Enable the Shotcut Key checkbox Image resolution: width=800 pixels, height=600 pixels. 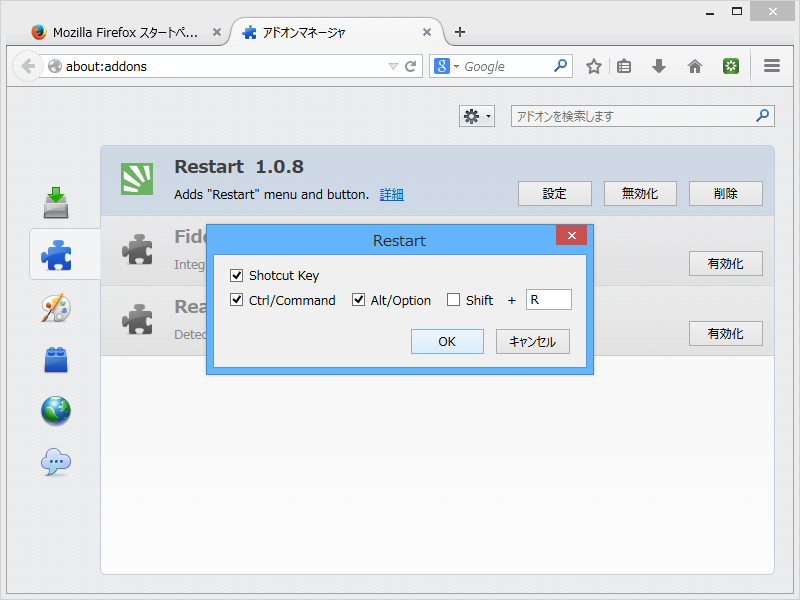[236, 275]
